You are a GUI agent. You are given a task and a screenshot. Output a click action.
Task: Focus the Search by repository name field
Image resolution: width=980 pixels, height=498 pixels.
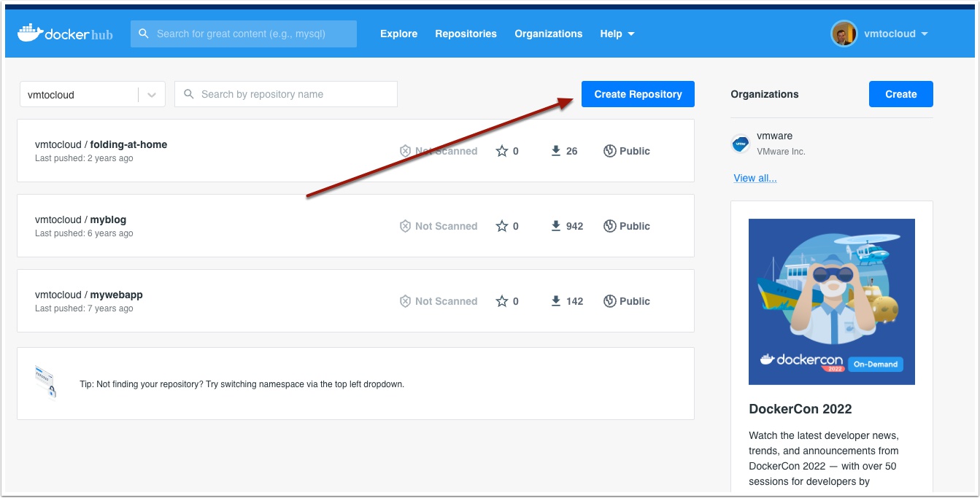coord(286,94)
